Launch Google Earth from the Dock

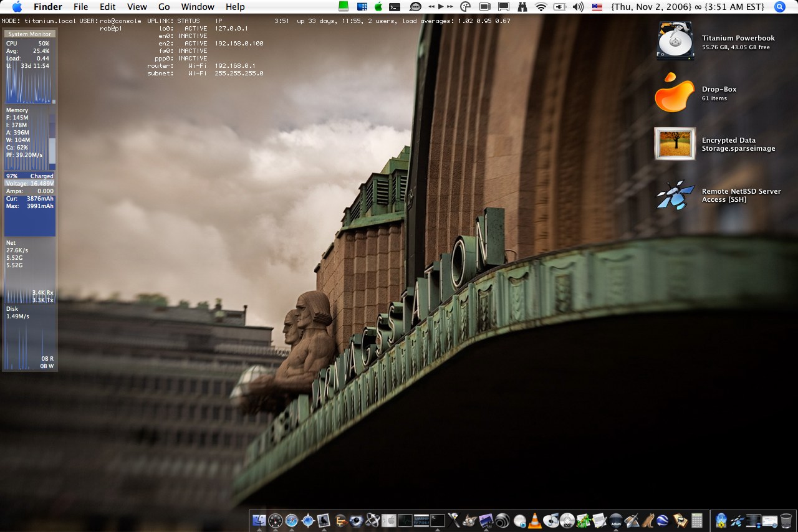click(x=663, y=521)
